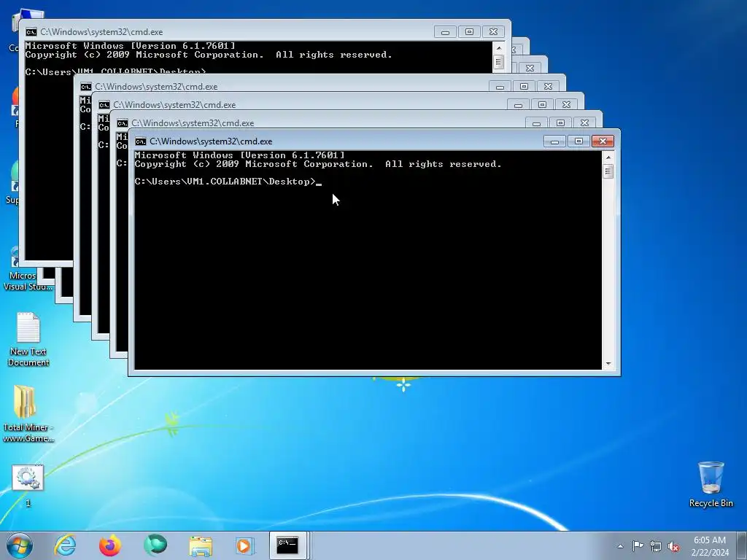Click Microsoft Windows version line in frontmost cmd
This screenshot has width=747, height=560.
coord(239,155)
